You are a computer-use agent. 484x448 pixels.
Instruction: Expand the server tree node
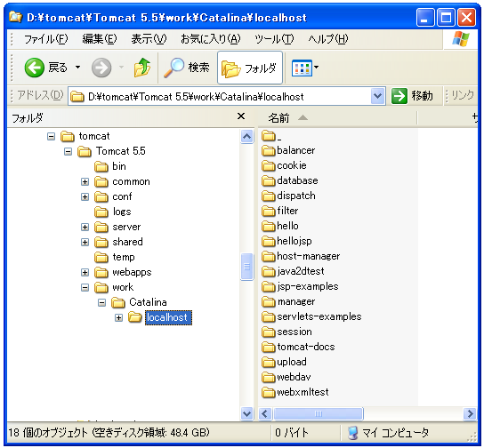85,227
